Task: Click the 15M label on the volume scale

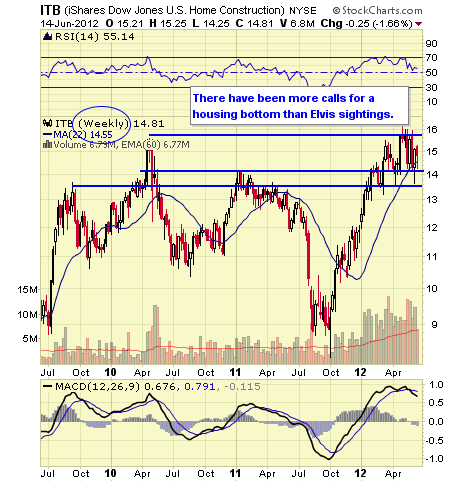Action: click(x=27, y=290)
